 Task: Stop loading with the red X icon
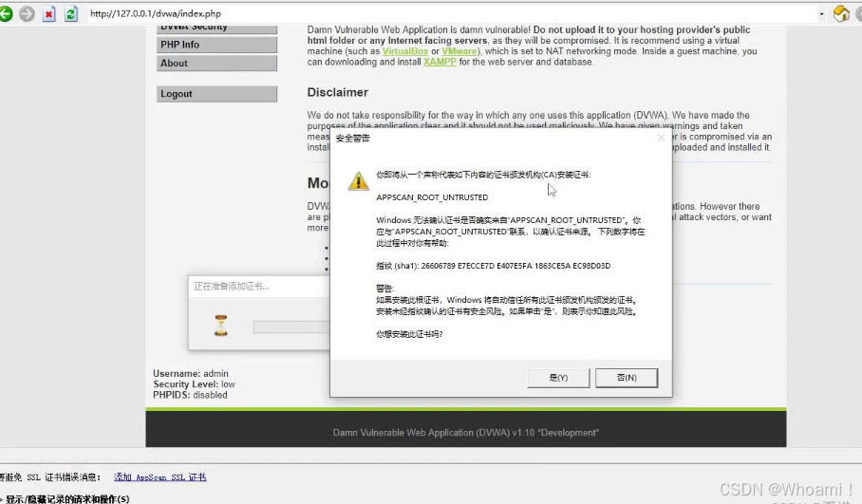coord(49,13)
